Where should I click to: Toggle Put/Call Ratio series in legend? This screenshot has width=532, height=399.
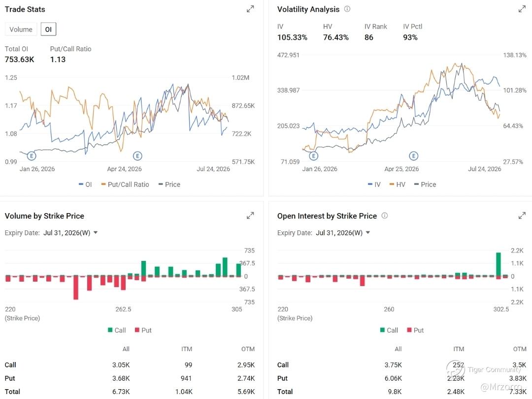pos(125,184)
